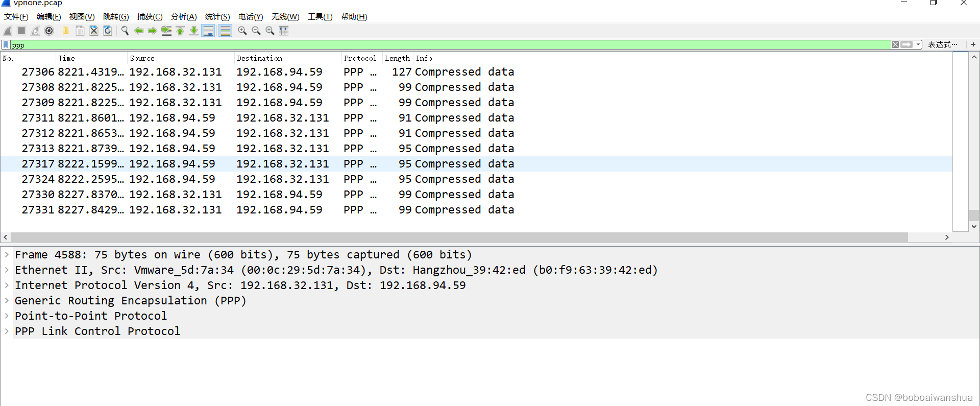Open recent display filters dropdown
The height and width of the screenshot is (406, 980).
point(918,44)
